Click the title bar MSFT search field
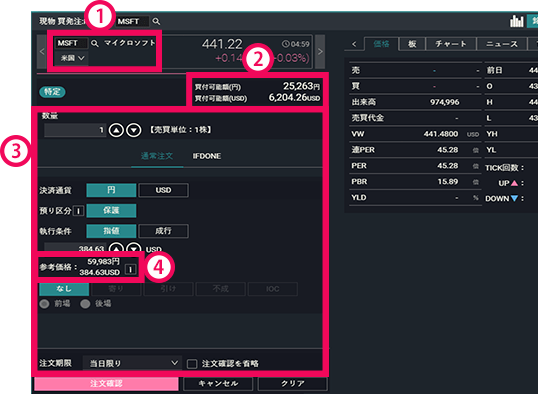 click(x=132, y=21)
